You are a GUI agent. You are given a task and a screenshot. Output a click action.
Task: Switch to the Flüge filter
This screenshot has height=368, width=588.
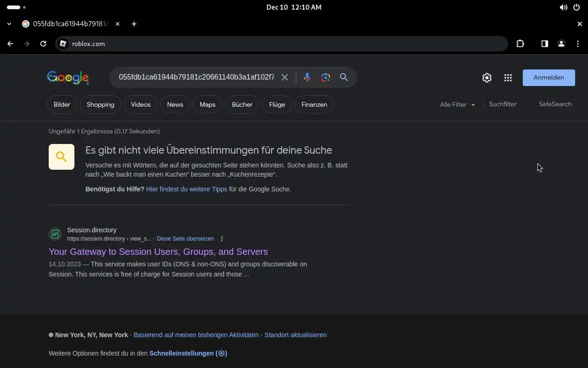pyautogui.click(x=277, y=104)
